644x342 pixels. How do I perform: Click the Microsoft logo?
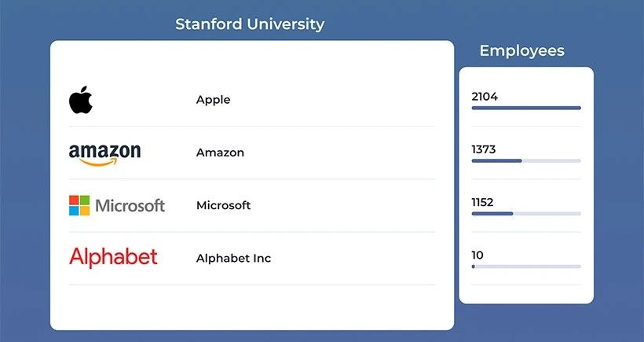point(117,206)
